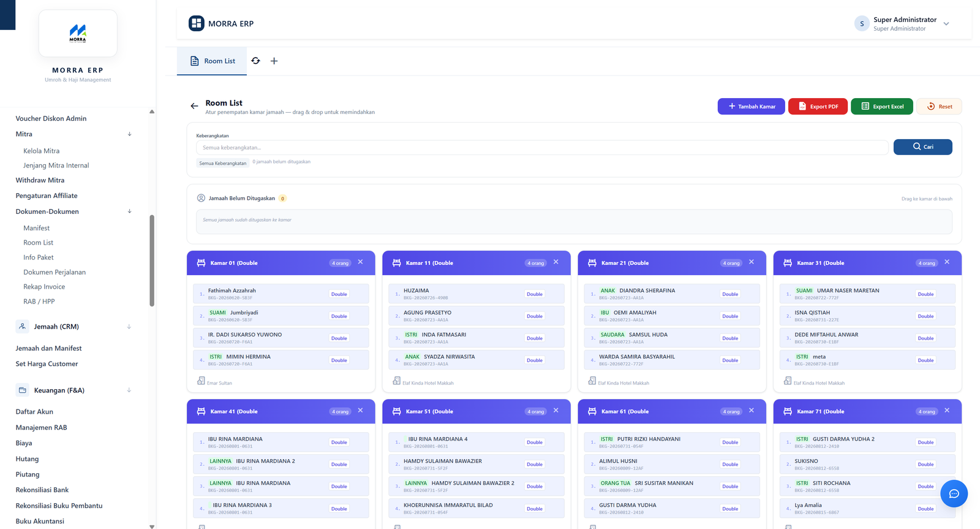Viewport: 980px width, 529px height.
Task: Close the Kamar 51 room card
Action: pyautogui.click(x=556, y=411)
